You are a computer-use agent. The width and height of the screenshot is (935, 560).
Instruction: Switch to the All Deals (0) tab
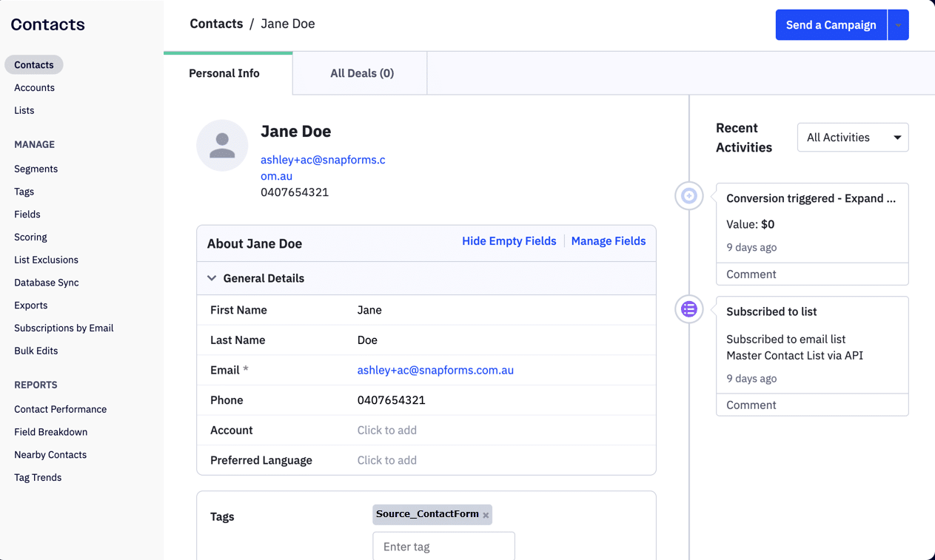pyautogui.click(x=361, y=73)
